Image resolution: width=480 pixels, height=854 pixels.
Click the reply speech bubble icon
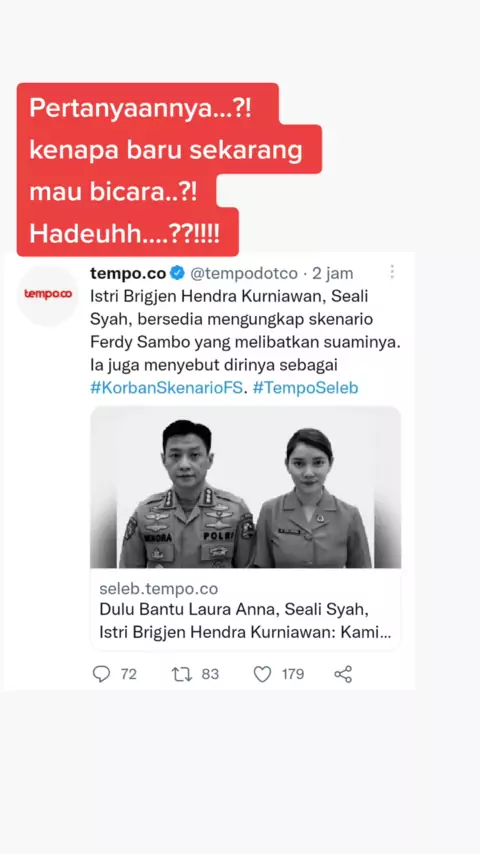101,674
